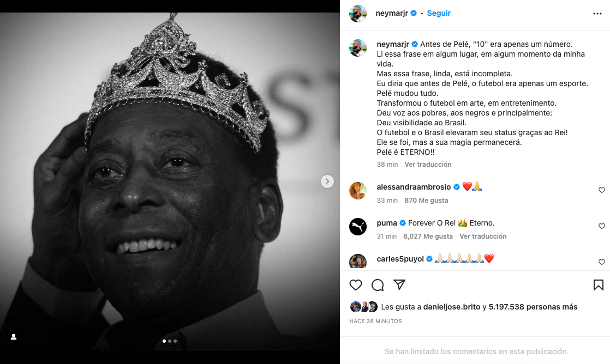Image resolution: width=610 pixels, height=364 pixels.
Task: Open puma's profile avatar
Action: (x=358, y=226)
